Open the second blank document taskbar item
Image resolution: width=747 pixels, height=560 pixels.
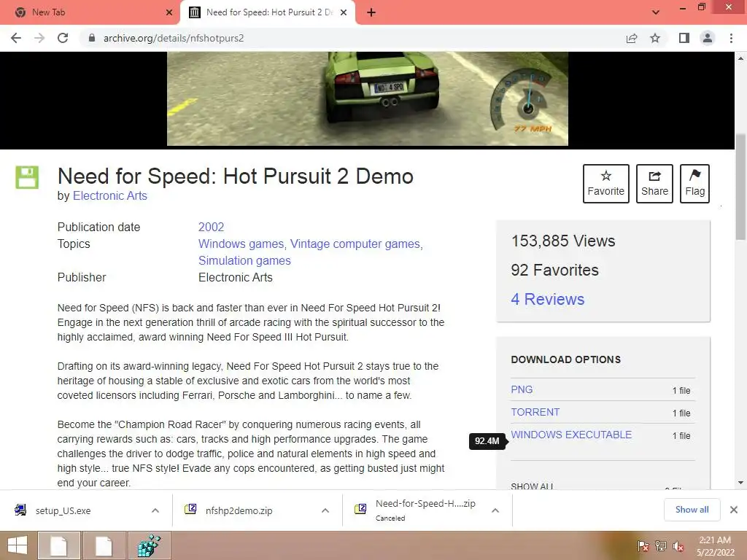coord(104,545)
